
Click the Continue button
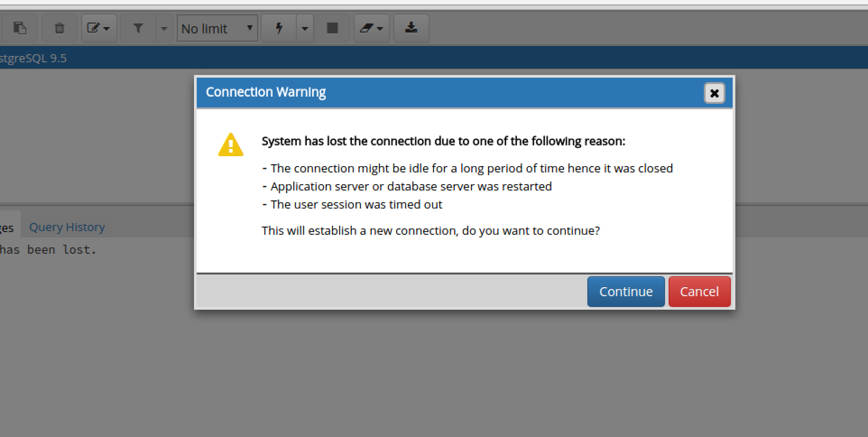[x=626, y=292]
